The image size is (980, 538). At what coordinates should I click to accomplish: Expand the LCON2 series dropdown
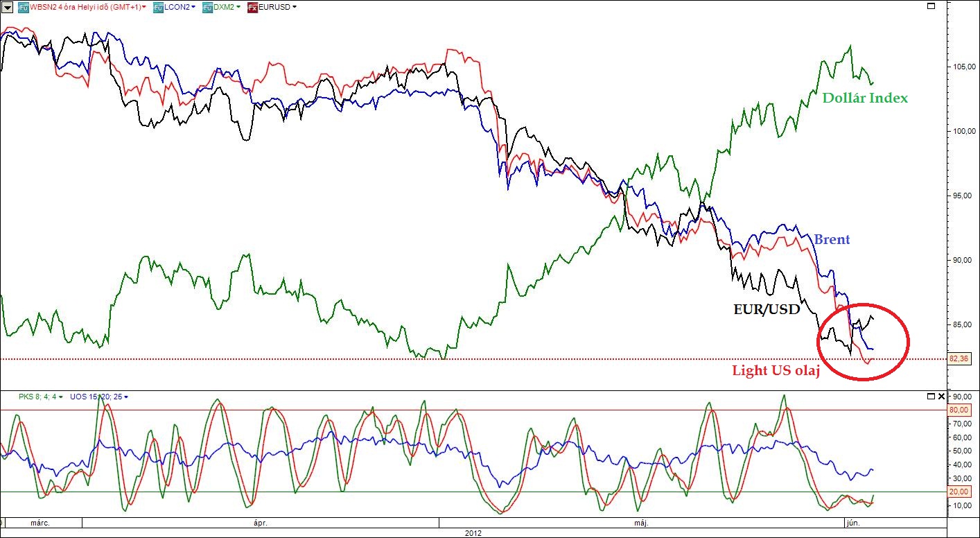point(193,7)
